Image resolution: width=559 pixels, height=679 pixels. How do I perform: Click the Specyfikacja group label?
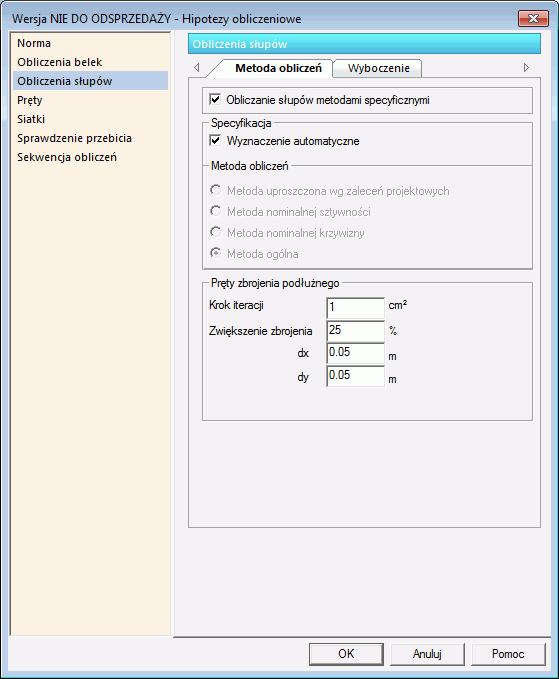pos(241,123)
